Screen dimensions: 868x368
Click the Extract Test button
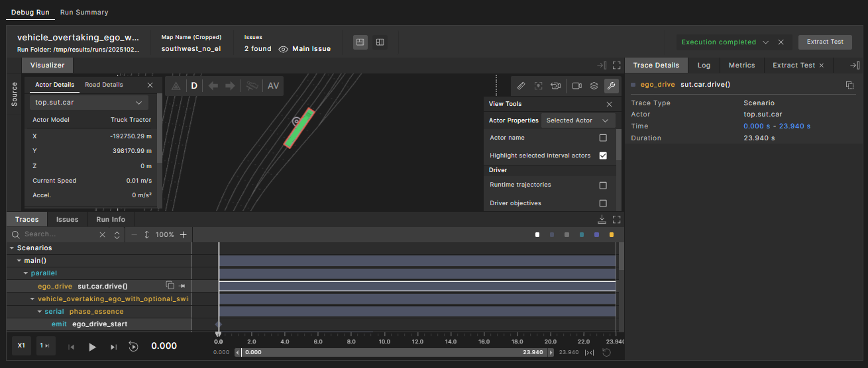825,42
